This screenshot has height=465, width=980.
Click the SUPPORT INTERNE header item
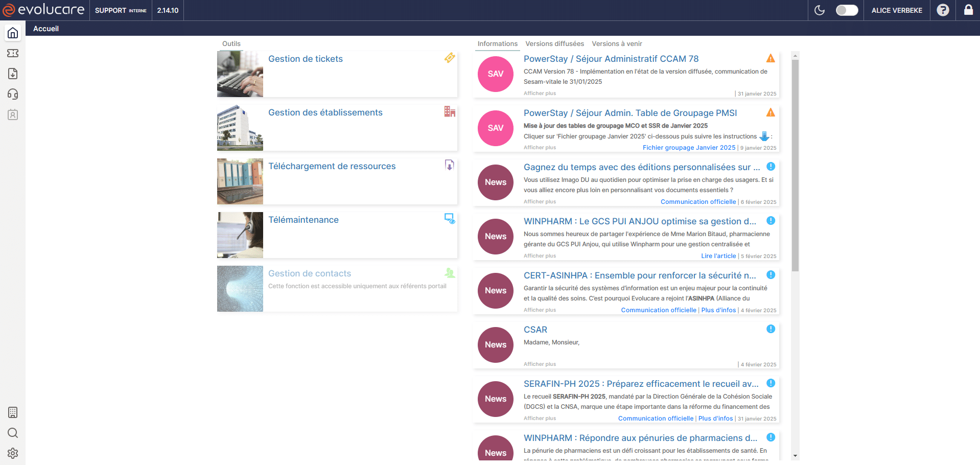pyautogui.click(x=121, y=10)
